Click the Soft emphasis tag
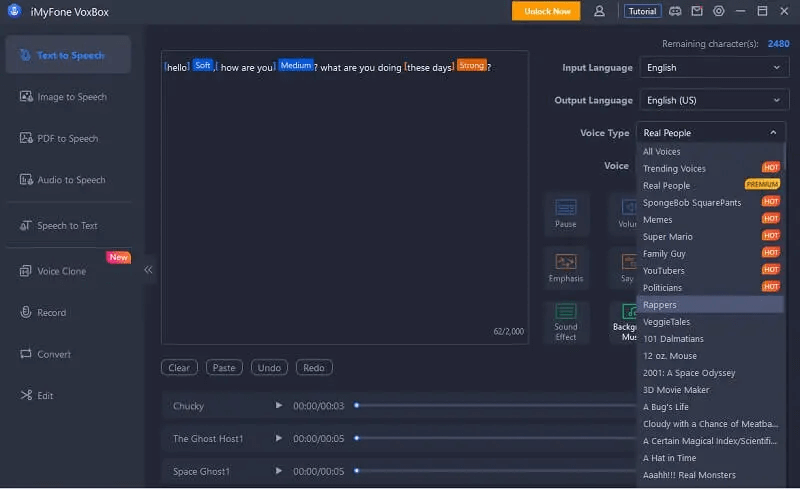 [203, 65]
